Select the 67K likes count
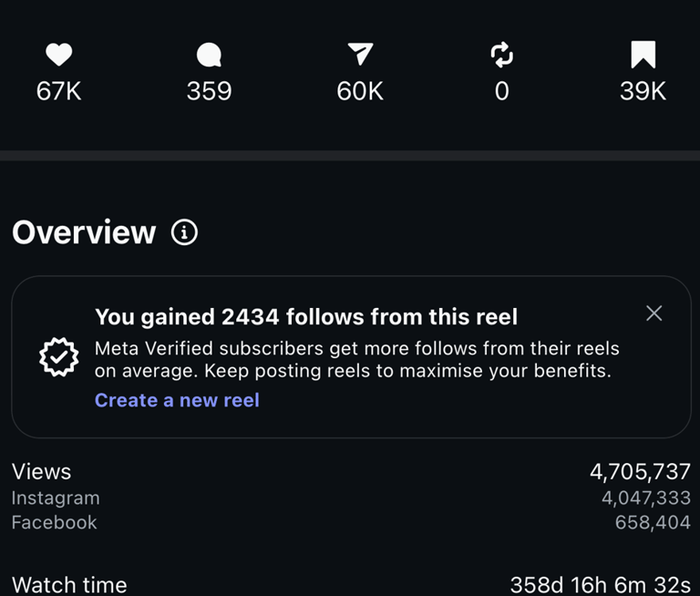Screen dimensions: 700x596 click(x=59, y=91)
